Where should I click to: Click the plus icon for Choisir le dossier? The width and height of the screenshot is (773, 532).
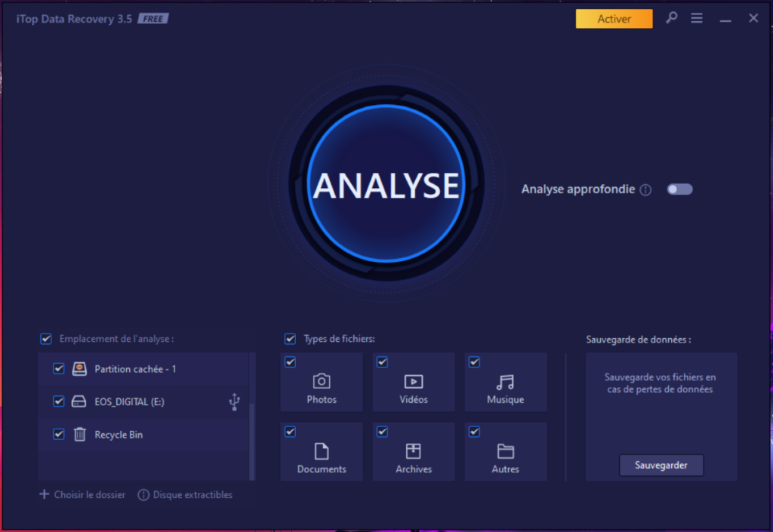[45, 494]
